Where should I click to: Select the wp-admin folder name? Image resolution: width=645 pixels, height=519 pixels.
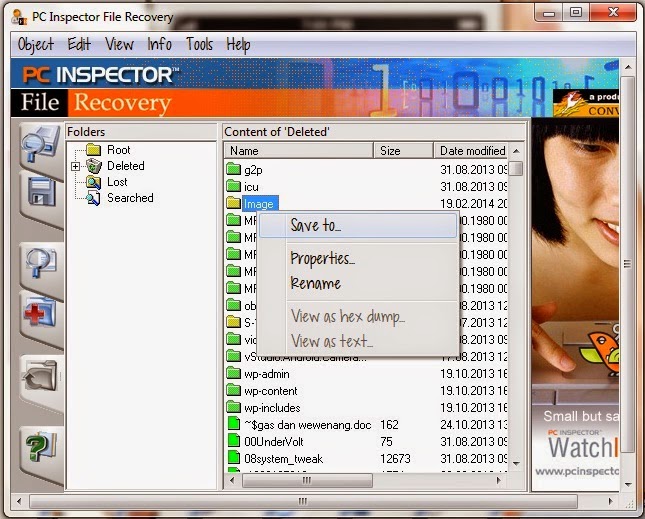point(267,374)
